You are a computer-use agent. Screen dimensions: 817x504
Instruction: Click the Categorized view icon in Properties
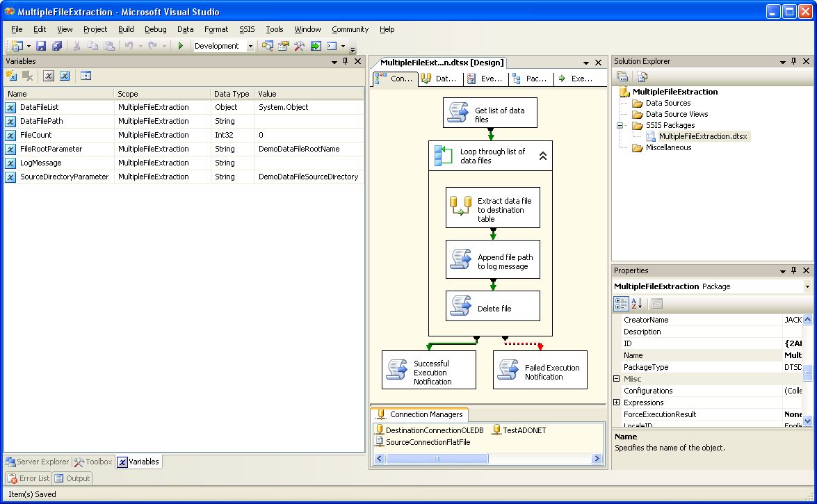[x=622, y=304]
